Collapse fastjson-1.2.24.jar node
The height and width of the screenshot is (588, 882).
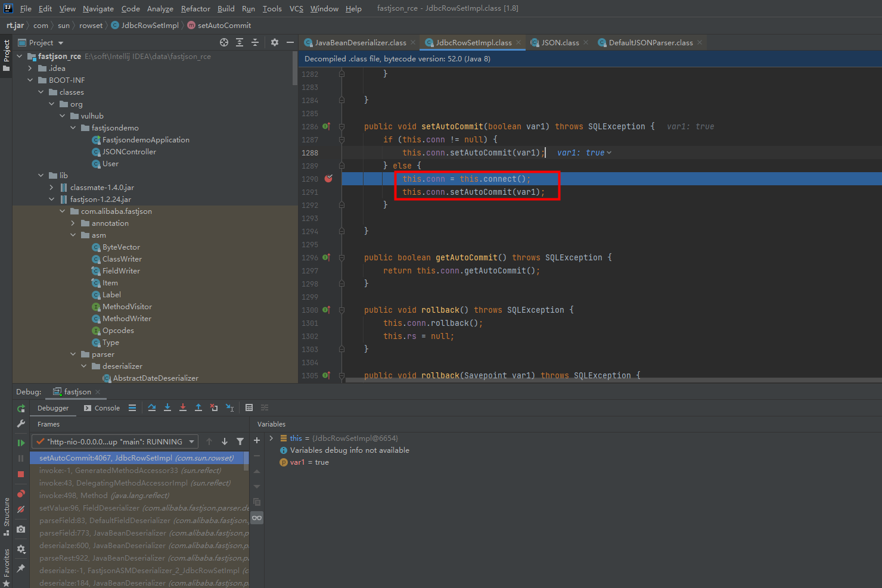51,200
